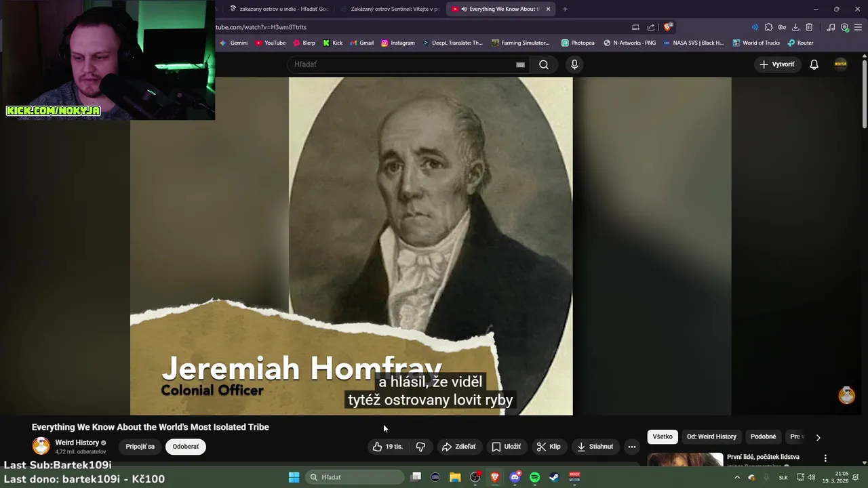Dislike the video with thumbs down

tap(420, 447)
